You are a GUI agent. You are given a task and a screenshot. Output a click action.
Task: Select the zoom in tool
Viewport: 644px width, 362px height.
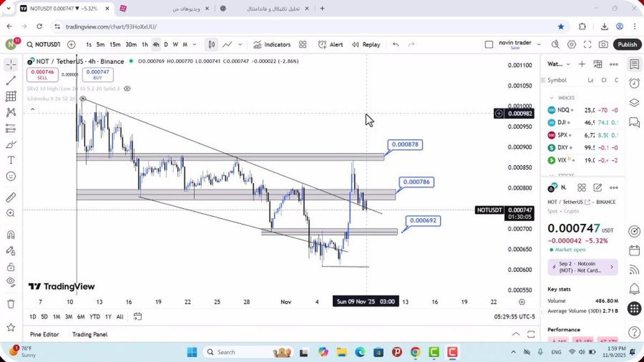pyautogui.click(x=11, y=213)
